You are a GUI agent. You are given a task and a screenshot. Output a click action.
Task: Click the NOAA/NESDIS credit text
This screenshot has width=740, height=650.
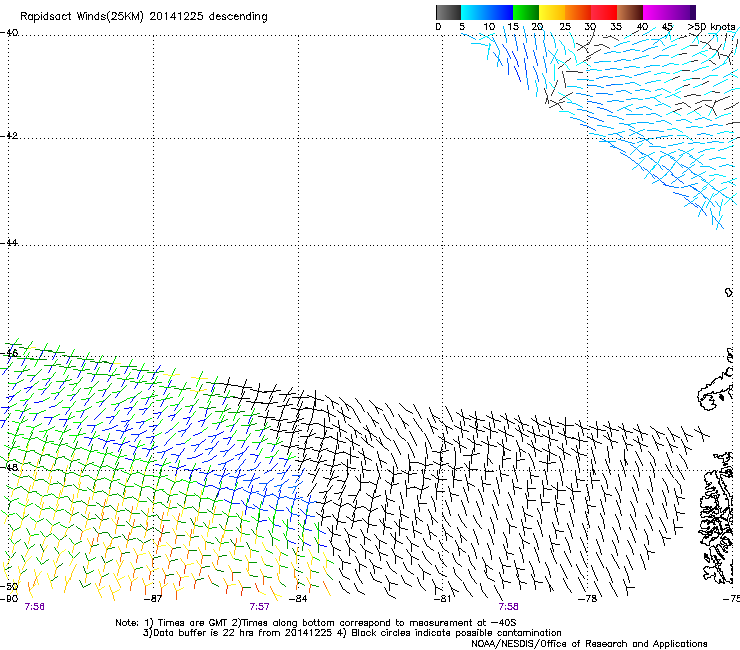[x=589, y=644]
